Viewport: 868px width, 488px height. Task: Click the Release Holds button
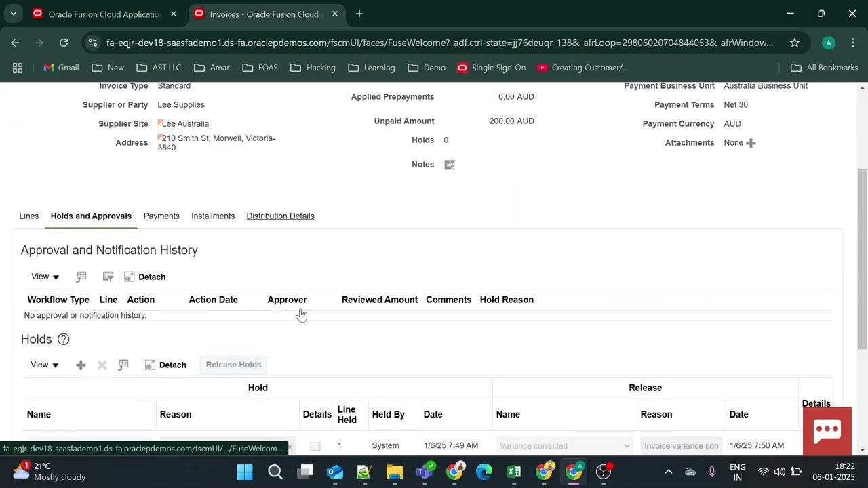[233, 365]
